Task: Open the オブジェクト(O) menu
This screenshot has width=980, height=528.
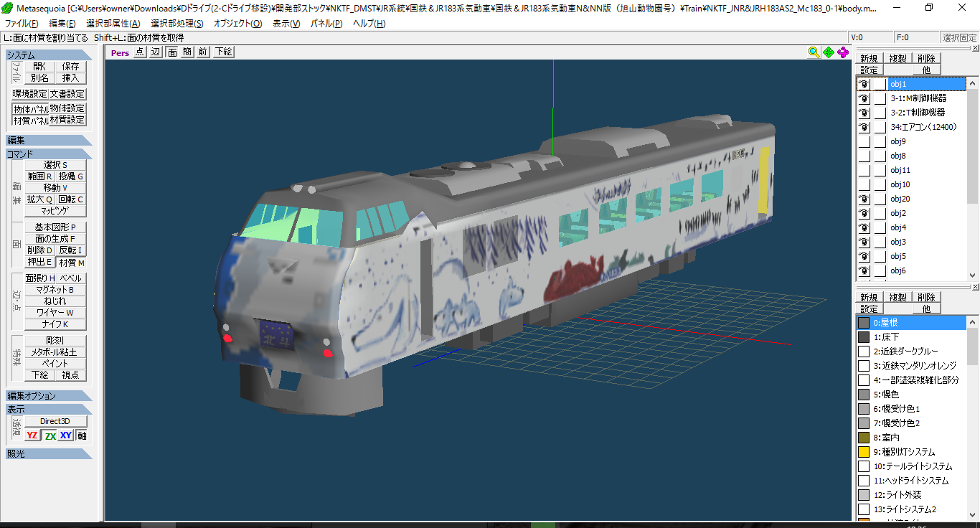Action: pos(238,24)
